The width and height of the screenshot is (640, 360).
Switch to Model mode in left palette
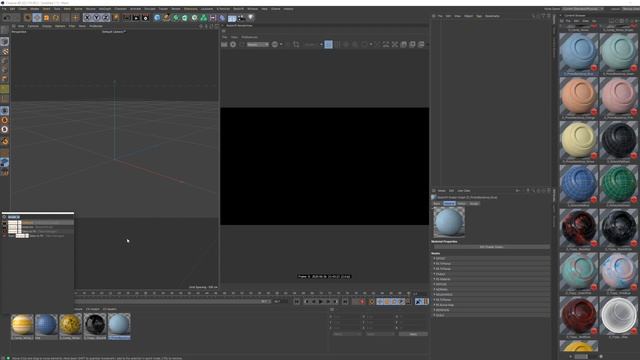(4, 42)
